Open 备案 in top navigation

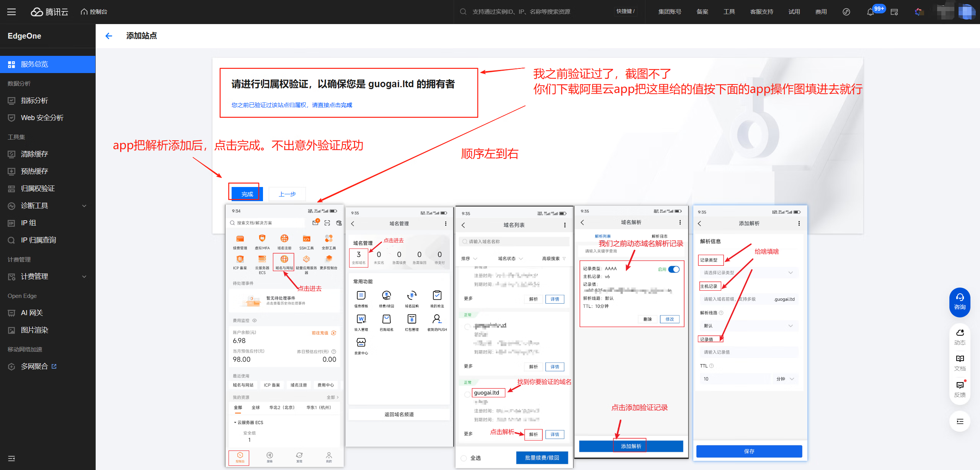click(x=702, y=12)
